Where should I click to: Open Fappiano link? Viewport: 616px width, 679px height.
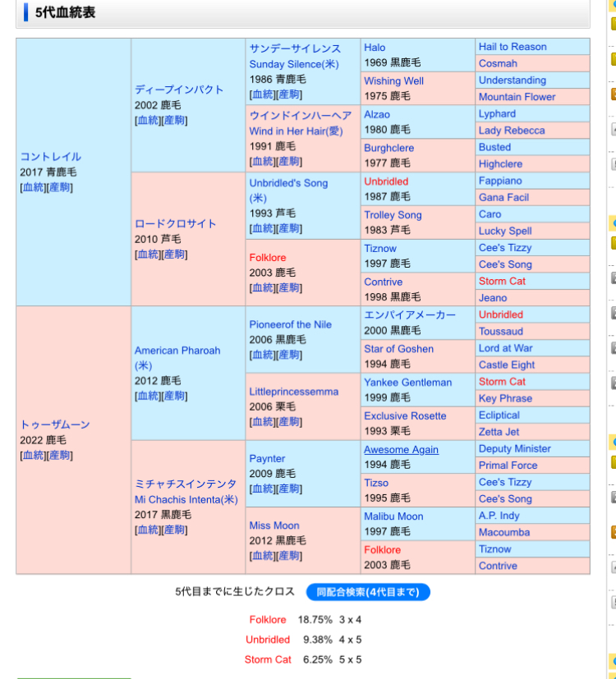point(500,181)
